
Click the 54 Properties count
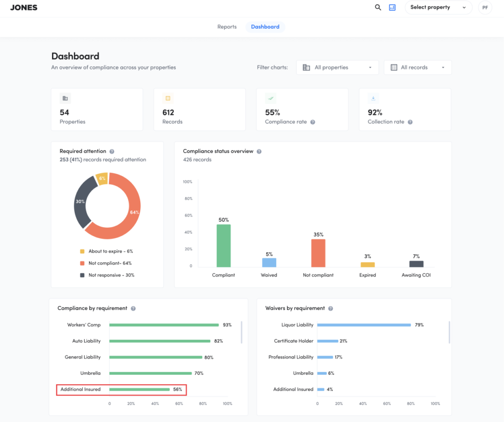pos(64,113)
